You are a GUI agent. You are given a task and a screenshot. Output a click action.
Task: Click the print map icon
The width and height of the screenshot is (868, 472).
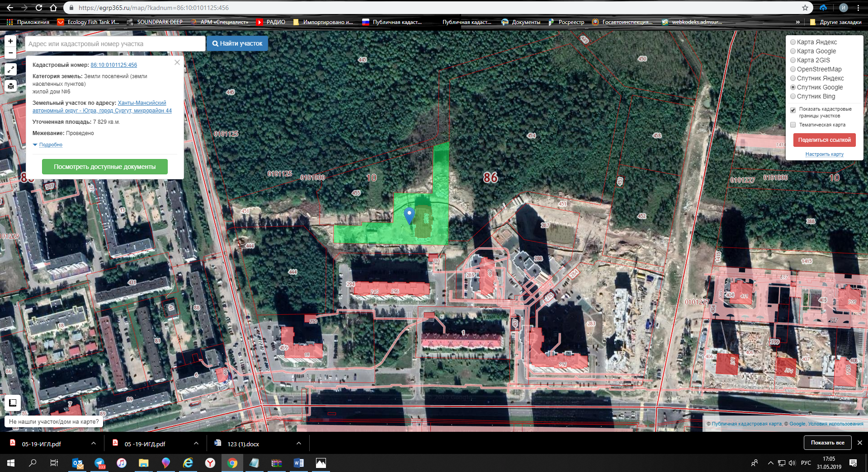pos(10,86)
